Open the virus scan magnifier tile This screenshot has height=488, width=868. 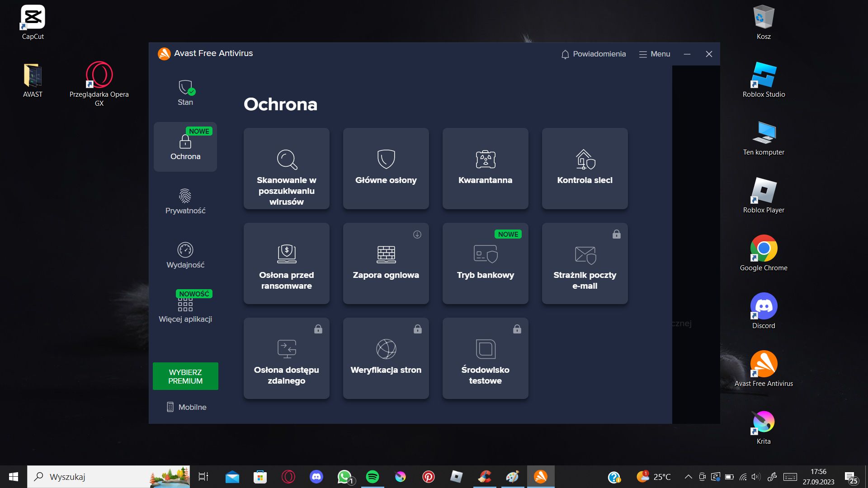coord(286,169)
